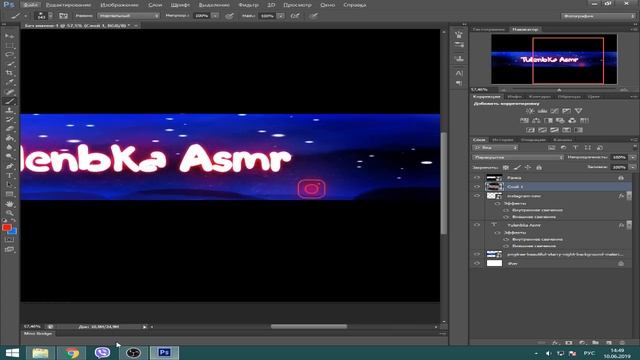The image size is (640, 360).
Task: Lock transparent pixels
Action: click(506, 167)
